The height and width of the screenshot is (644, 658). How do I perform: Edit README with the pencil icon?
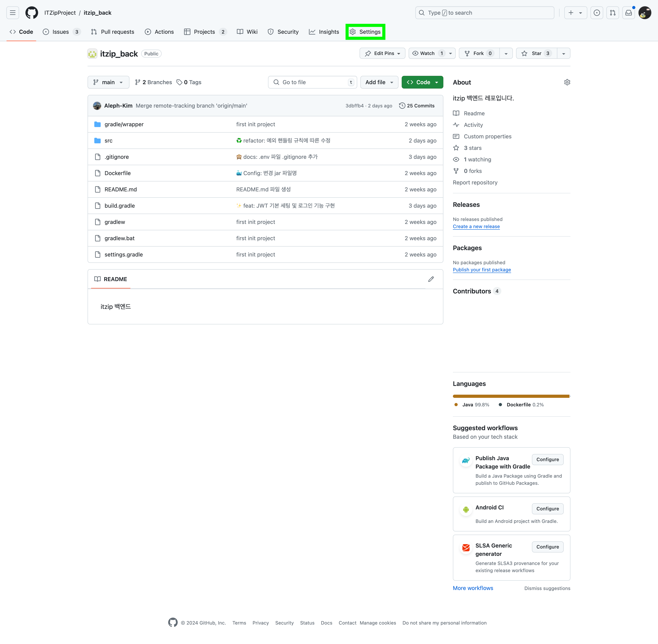[x=431, y=279]
